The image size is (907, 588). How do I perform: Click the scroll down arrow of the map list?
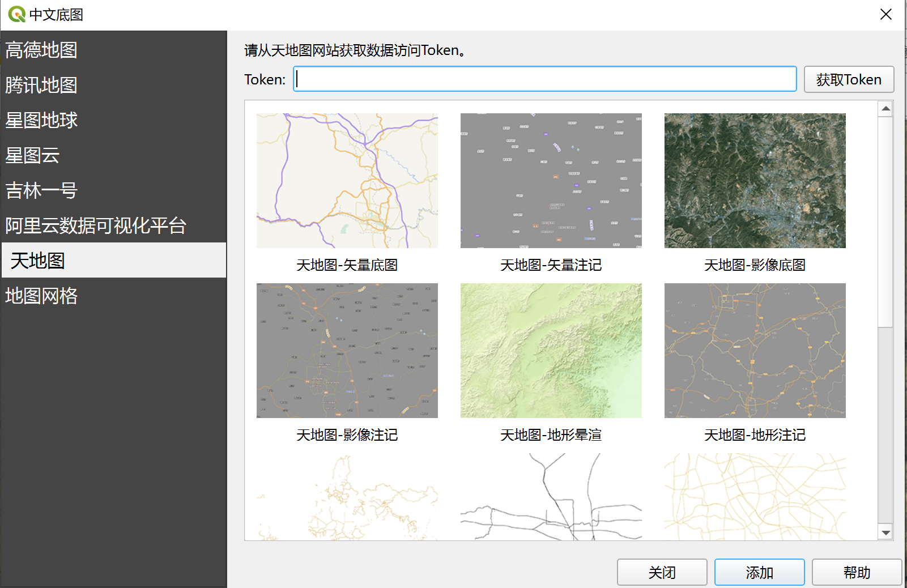885,532
